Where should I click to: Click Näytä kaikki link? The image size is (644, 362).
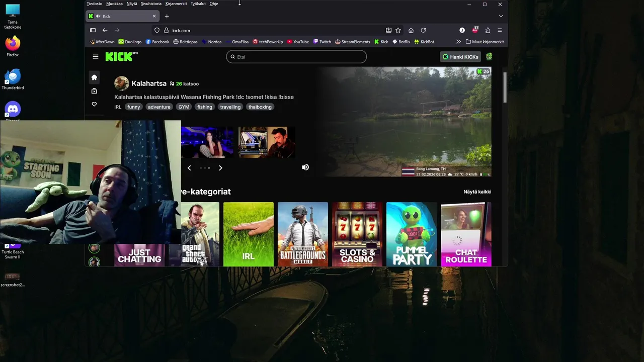pyautogui.click(x=477, y=192)
